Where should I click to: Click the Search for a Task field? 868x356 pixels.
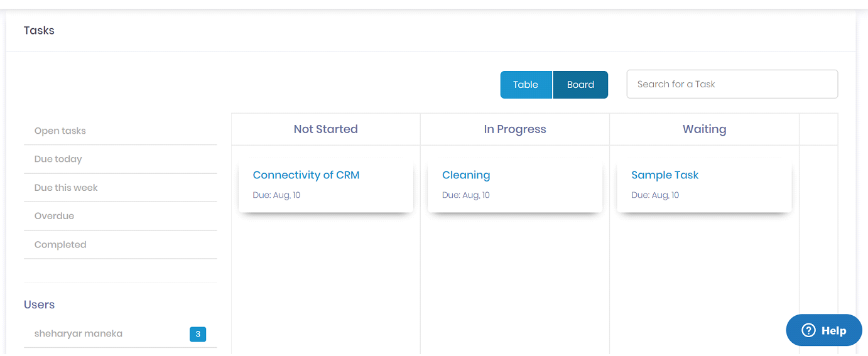tap(732, 84)
